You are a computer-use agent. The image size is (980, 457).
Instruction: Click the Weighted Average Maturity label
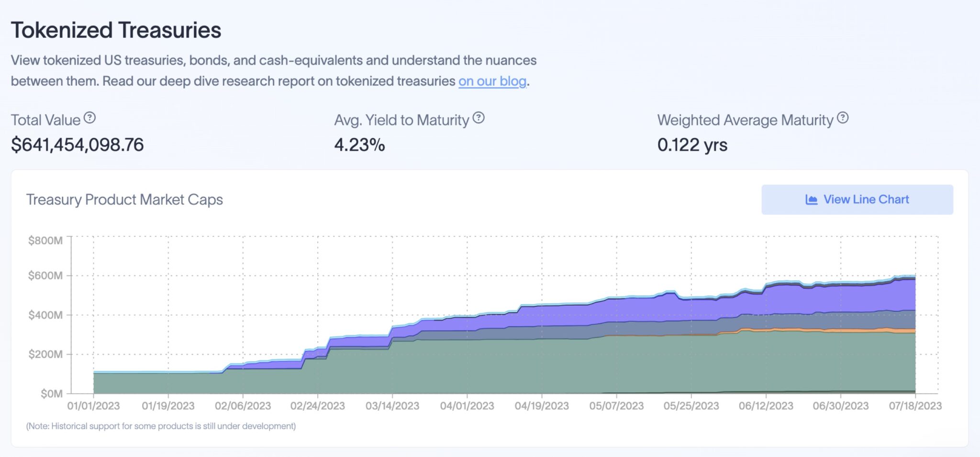click(745, 120)
